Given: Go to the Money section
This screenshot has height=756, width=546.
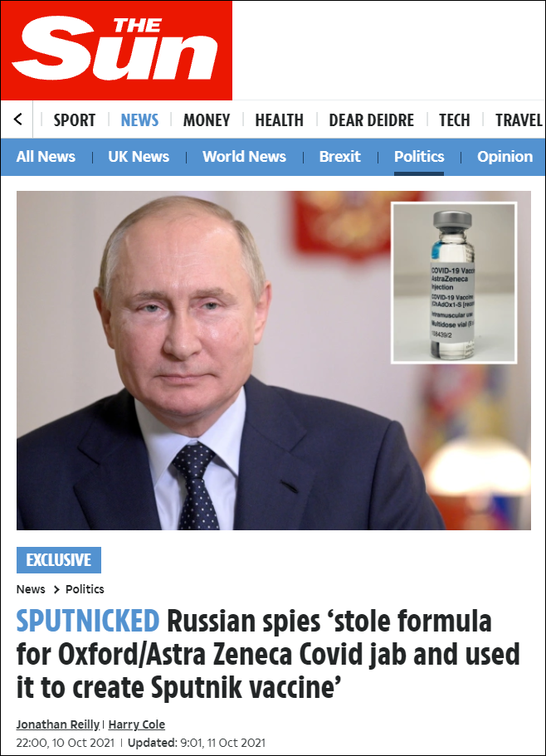Looking at the screenshot, I should pos(207,120).
